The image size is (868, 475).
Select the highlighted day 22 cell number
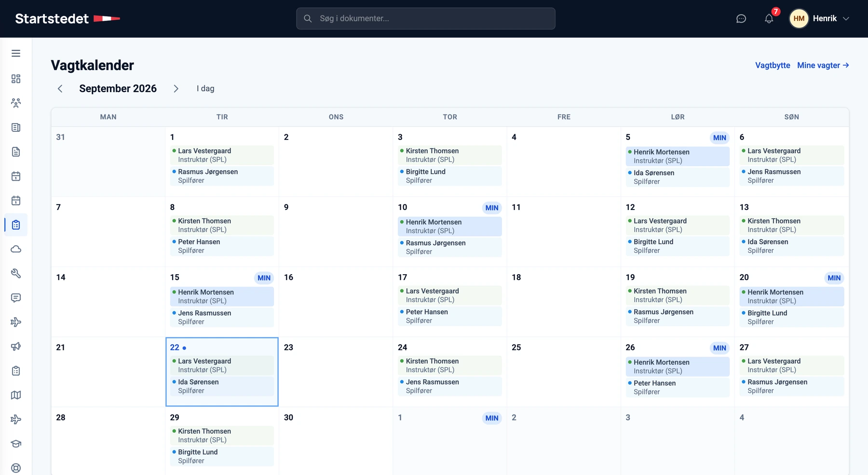175,348
